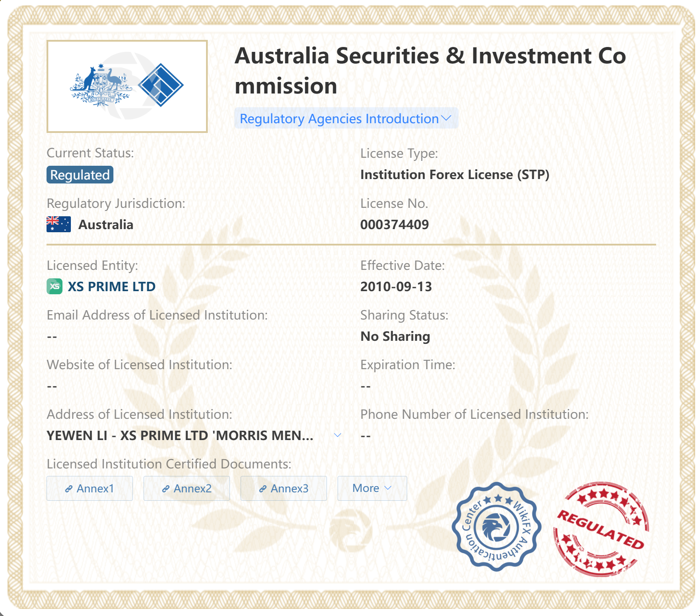The height and width of the screenshot is (616, 700).
Task: Click the Australia Securities & Investment Commission title
Action: pos(430,70)
